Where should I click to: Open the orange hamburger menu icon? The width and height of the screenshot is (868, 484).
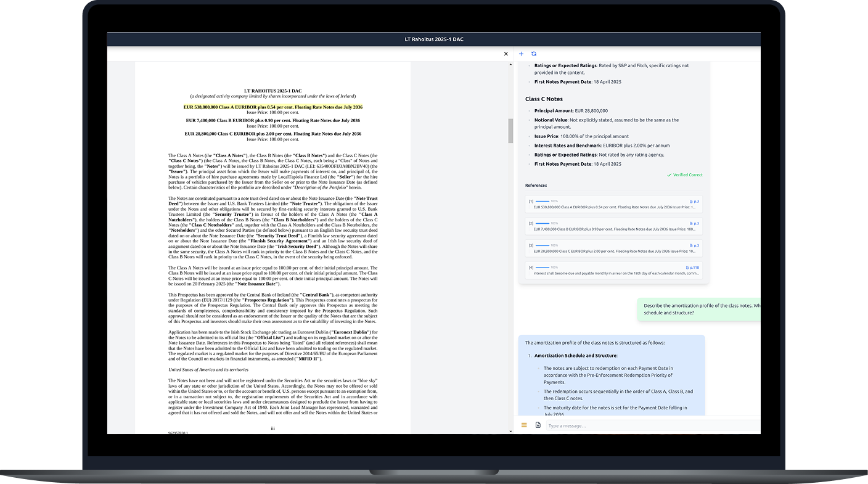click(524, 425)
